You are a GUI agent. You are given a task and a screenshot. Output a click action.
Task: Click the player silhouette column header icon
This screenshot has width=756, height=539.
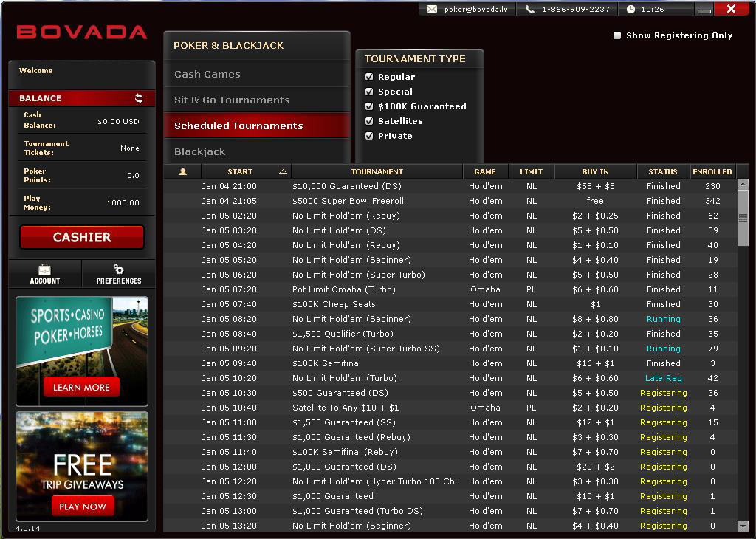(183, 171)
